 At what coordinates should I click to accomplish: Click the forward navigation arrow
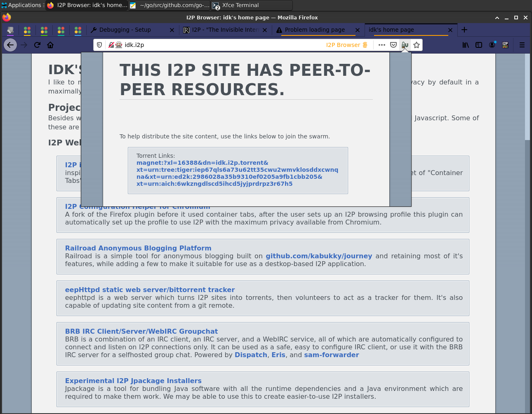(x=24, y=45)
